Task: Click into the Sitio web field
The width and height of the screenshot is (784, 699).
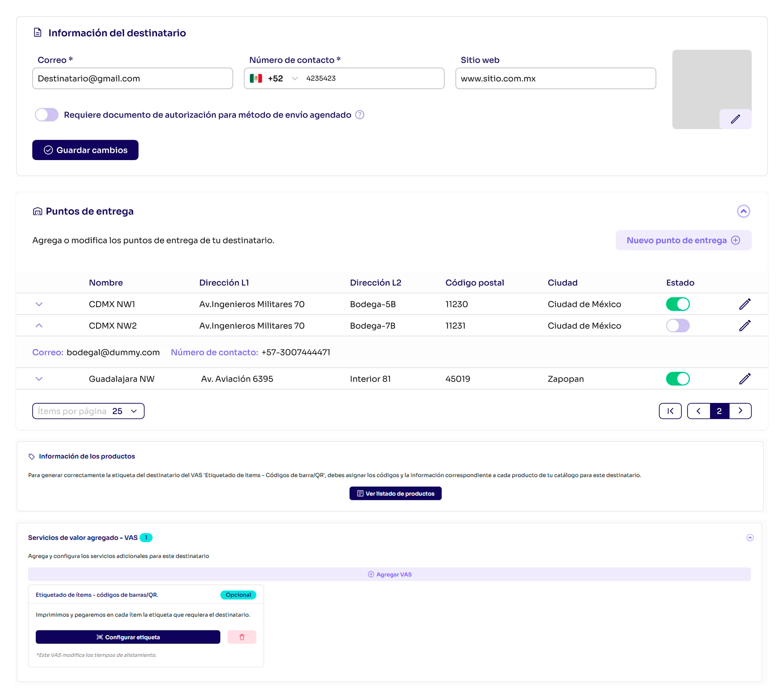Action: point(555,79)
